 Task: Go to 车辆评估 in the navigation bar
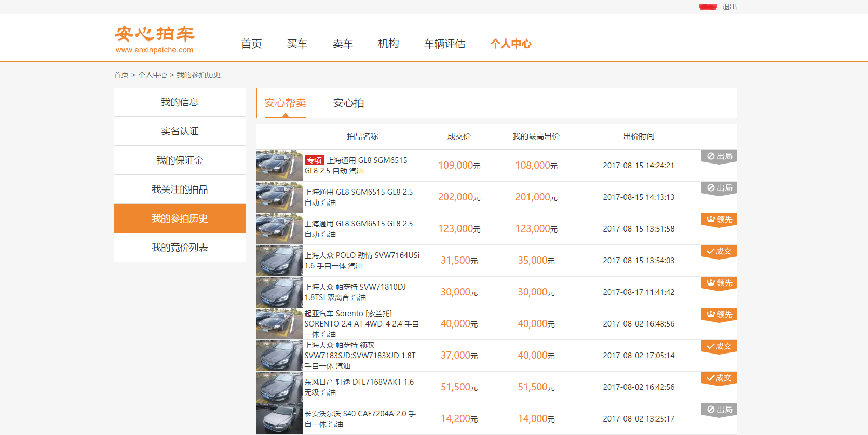pyautogui.click(x=444, y=44)
